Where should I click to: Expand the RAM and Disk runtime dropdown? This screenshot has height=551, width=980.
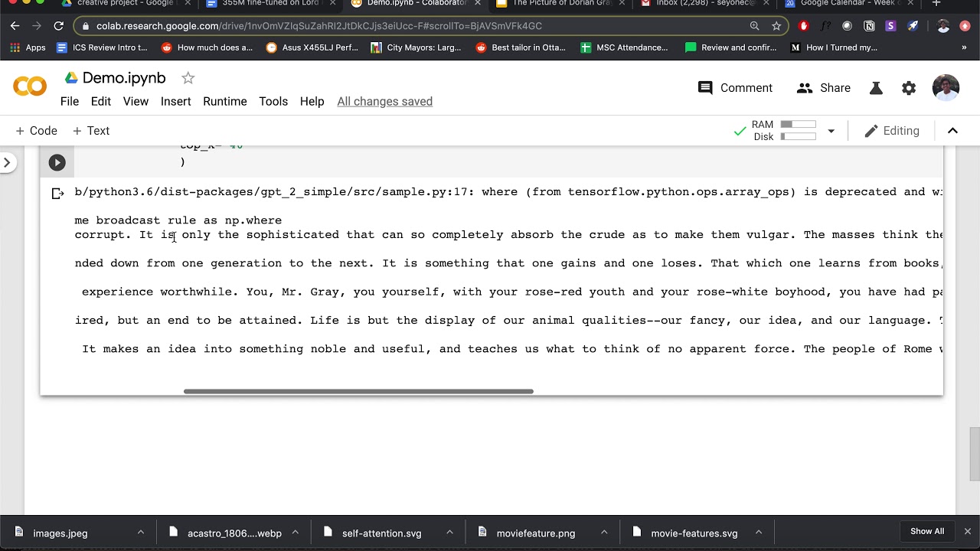[x=831, y=131]
